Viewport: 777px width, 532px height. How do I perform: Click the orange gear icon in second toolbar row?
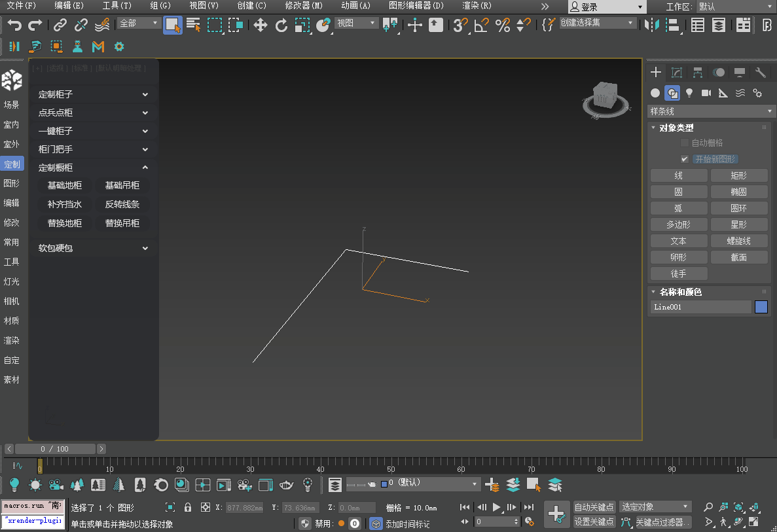[119, 46]
